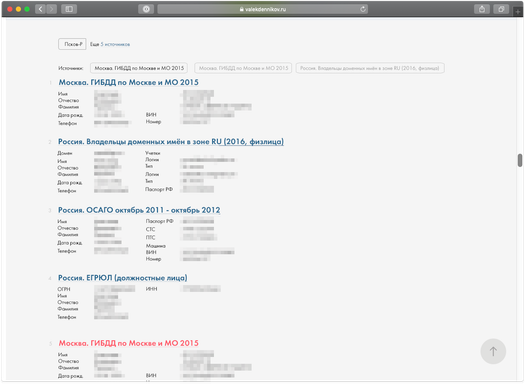The image size is (525, 384).
Task: Click the scroll-to-top arrow button
Action: click(x=493, y=351)
